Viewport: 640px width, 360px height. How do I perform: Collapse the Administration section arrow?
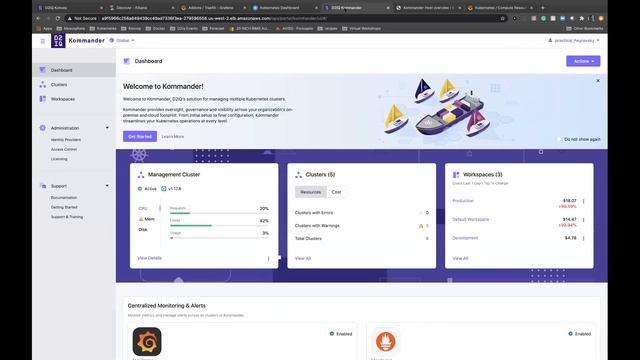pyautogui.click(x=107, y=128)
